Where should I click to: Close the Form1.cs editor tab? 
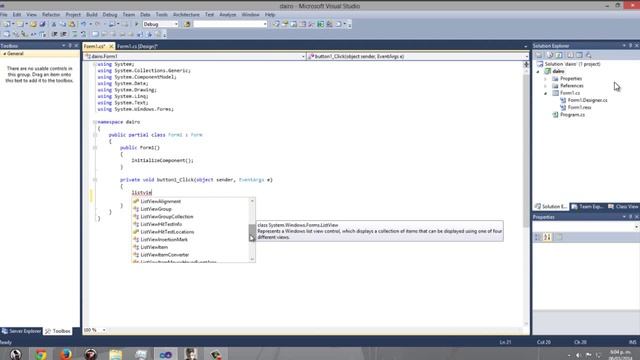(x=111, y=46)
